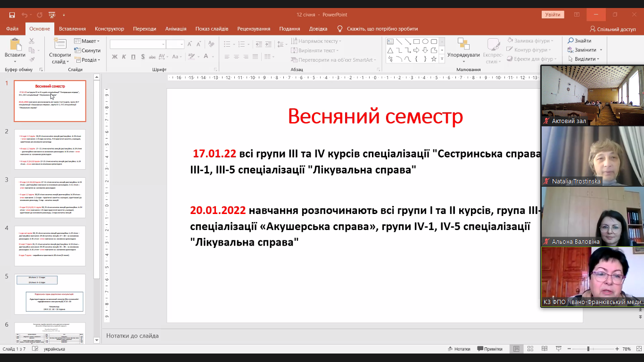The image size is (644, 362).
Task: Switch to Slide Sorter view in status bar
Action: [x=530, y=349]
